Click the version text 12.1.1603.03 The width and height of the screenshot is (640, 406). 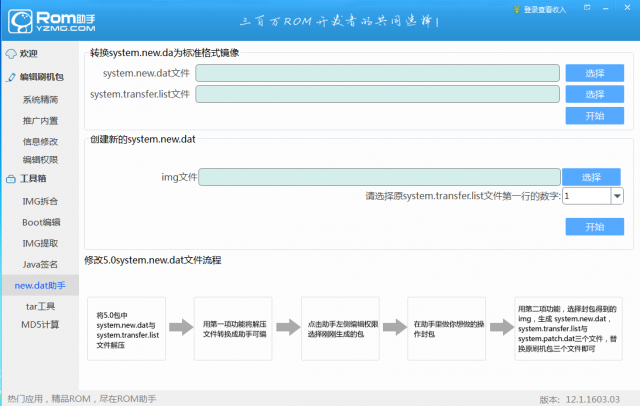(593, 399)
